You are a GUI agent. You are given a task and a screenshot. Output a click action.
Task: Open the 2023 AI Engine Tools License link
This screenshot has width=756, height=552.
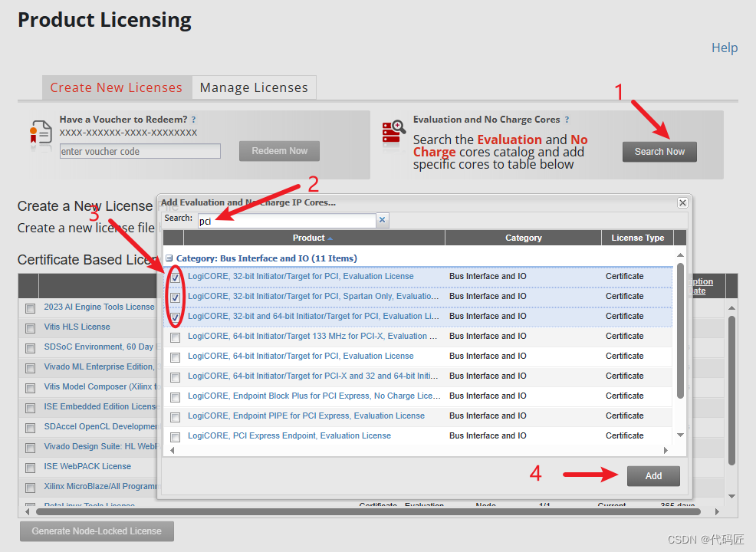(100, 307)
